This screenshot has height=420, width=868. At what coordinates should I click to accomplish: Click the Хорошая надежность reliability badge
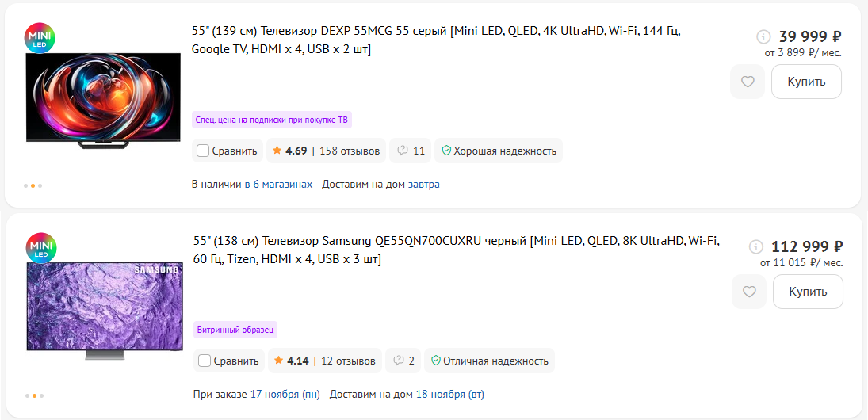(499, 151)
